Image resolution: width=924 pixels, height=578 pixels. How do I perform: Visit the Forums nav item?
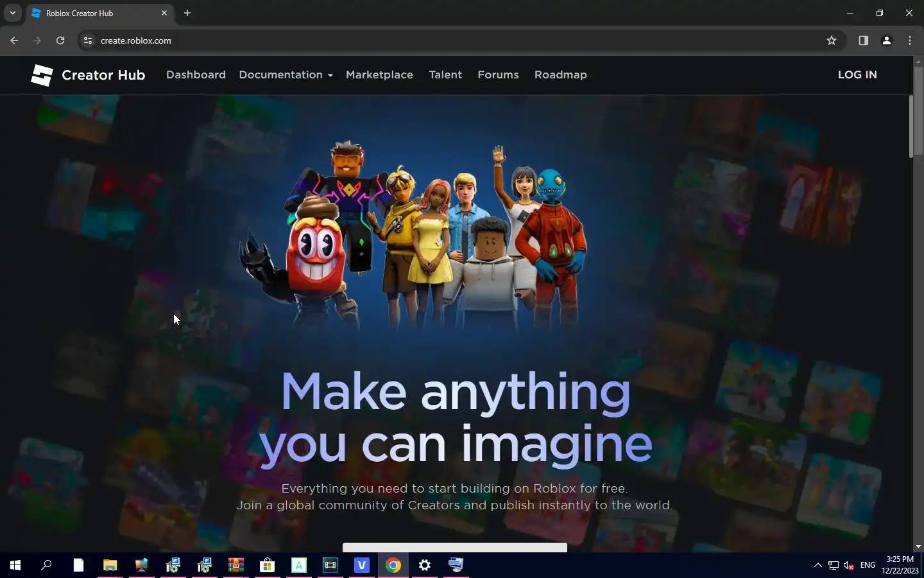point(498,74)
